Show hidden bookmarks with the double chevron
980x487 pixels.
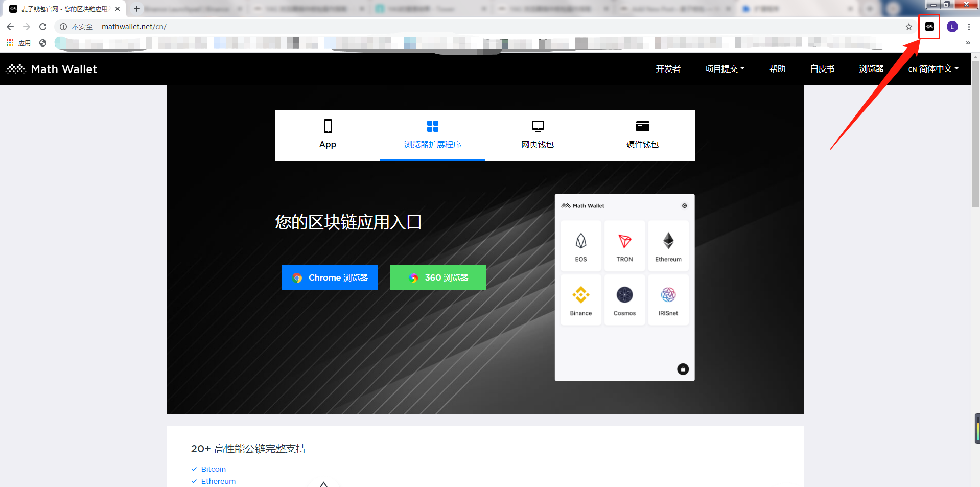(x=968, y=43)
